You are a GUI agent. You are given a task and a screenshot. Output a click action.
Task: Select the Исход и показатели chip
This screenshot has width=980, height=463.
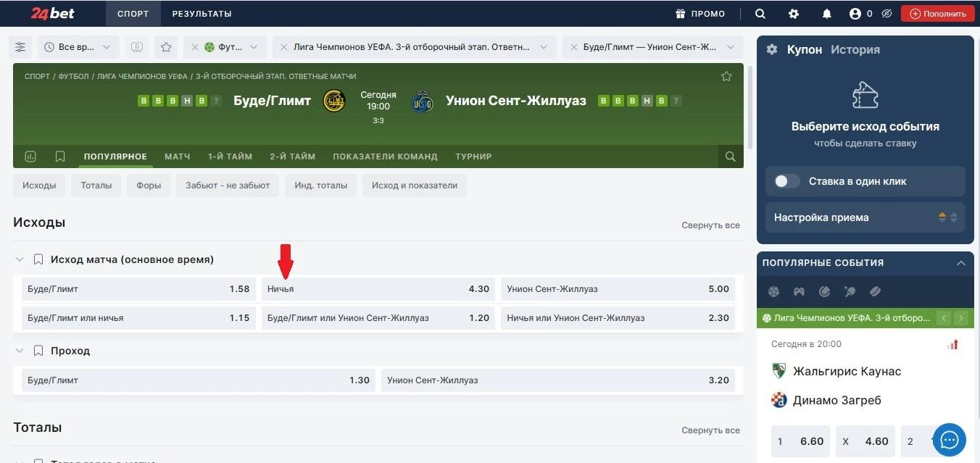[x=415, y=185]
